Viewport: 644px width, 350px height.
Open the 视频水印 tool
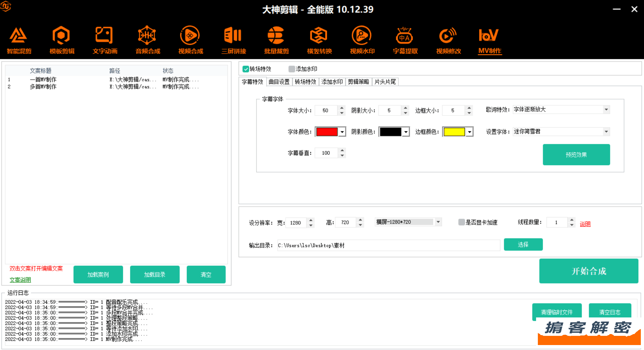click(362, 40)
